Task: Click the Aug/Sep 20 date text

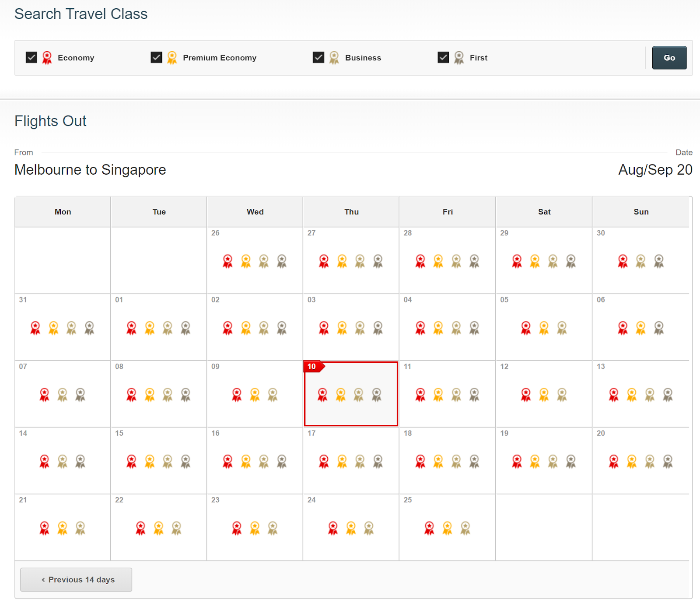Action: point(655,170)
